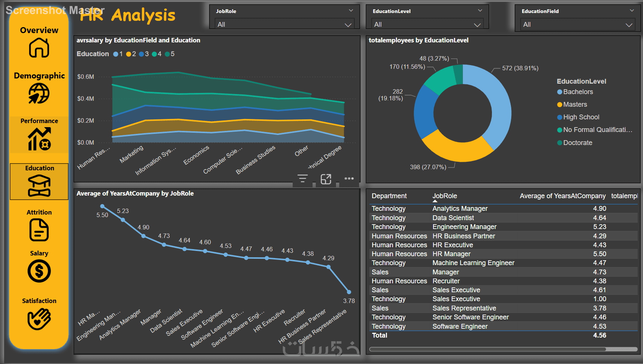Open the More options ellipsis on chart
The image size is (643, 364).
click(349, 178)
